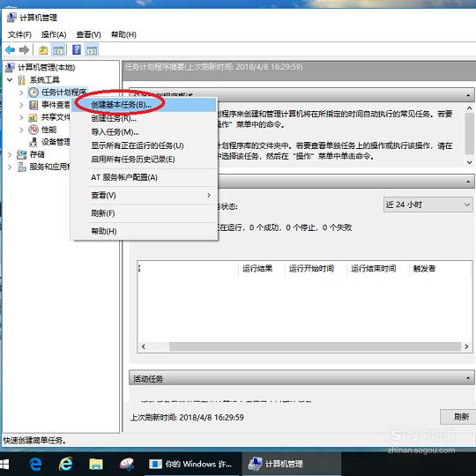
Task: Expand the 服务和应用程序 tree node
Action: [x=10, y=167]
